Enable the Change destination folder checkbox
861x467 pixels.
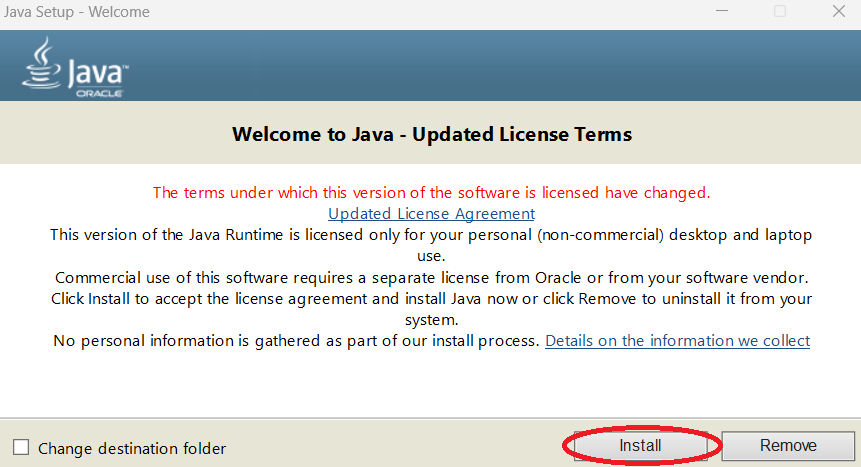21,448
